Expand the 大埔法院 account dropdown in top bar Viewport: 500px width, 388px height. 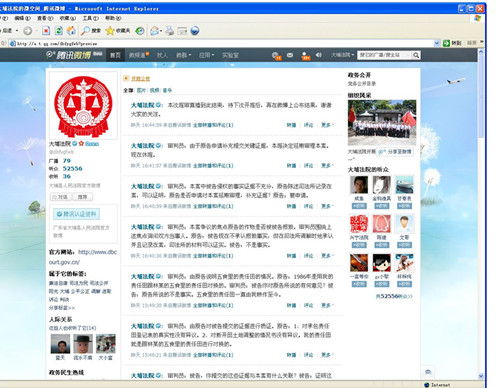coord(342,55)
